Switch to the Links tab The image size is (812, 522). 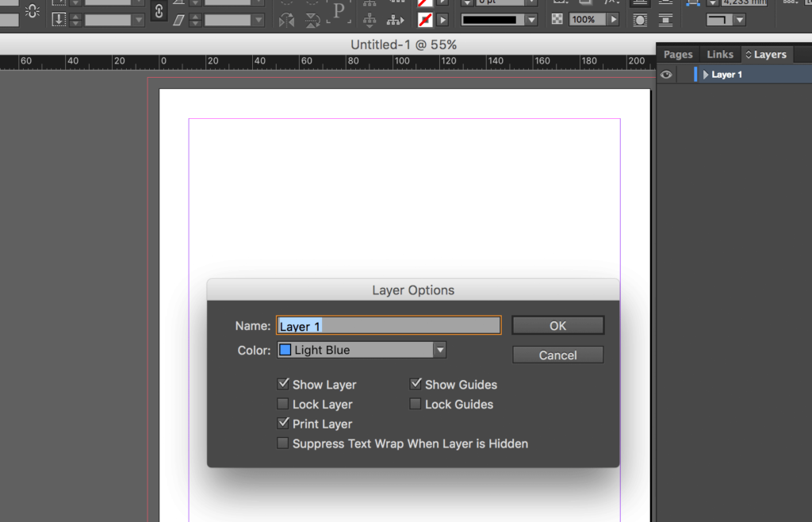coord(719,54)
